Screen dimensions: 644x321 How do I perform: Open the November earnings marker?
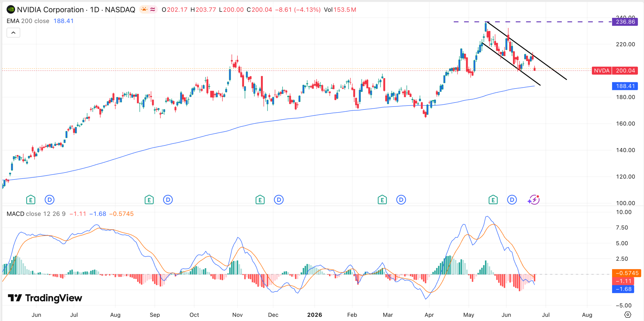pos(260,200)
